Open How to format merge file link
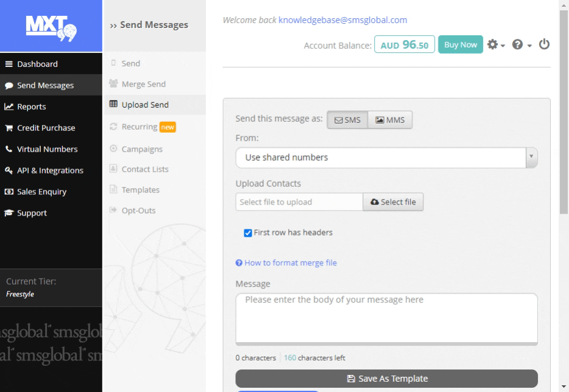Screen dimensions: 569x392 click(x=290, y=263)
